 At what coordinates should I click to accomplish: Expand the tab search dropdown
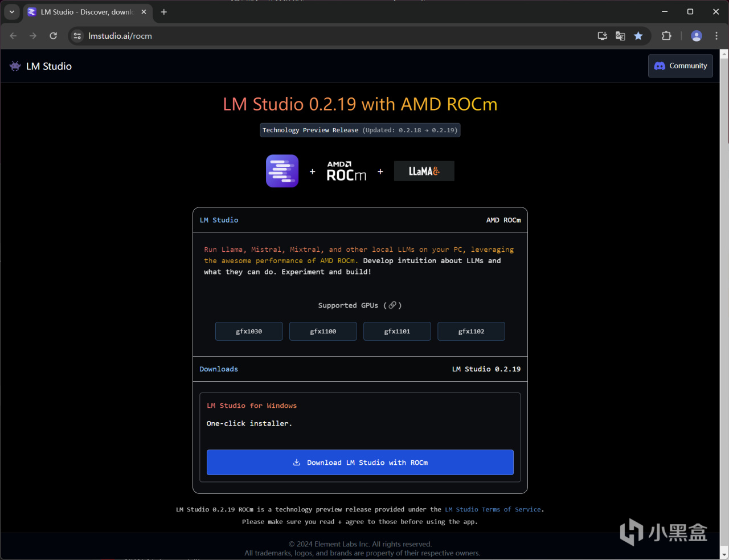[11, 11]
